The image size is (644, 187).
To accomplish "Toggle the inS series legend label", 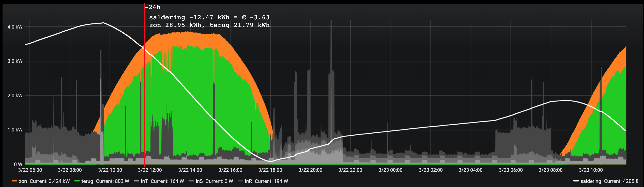I will tap(199, 181).
